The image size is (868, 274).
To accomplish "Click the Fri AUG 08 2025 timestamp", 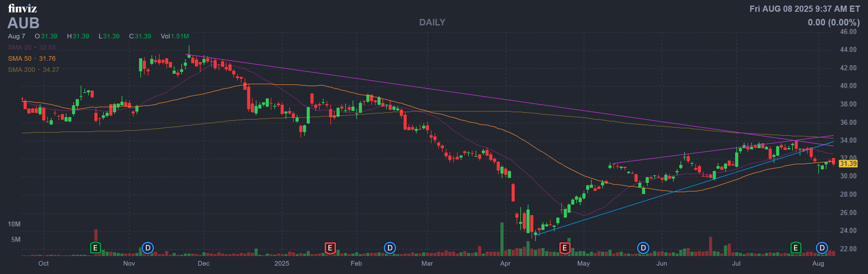I will (x=805, y=9).
